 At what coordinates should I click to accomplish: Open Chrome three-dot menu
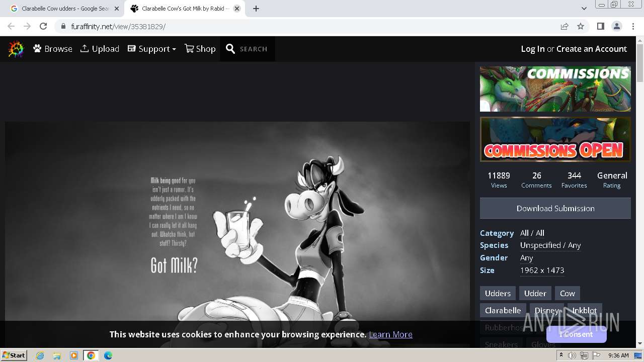click(633, 26)
